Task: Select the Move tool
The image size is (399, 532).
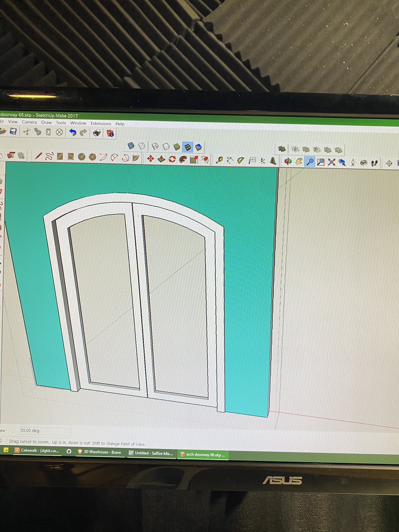Action: (x=150, y=158)
